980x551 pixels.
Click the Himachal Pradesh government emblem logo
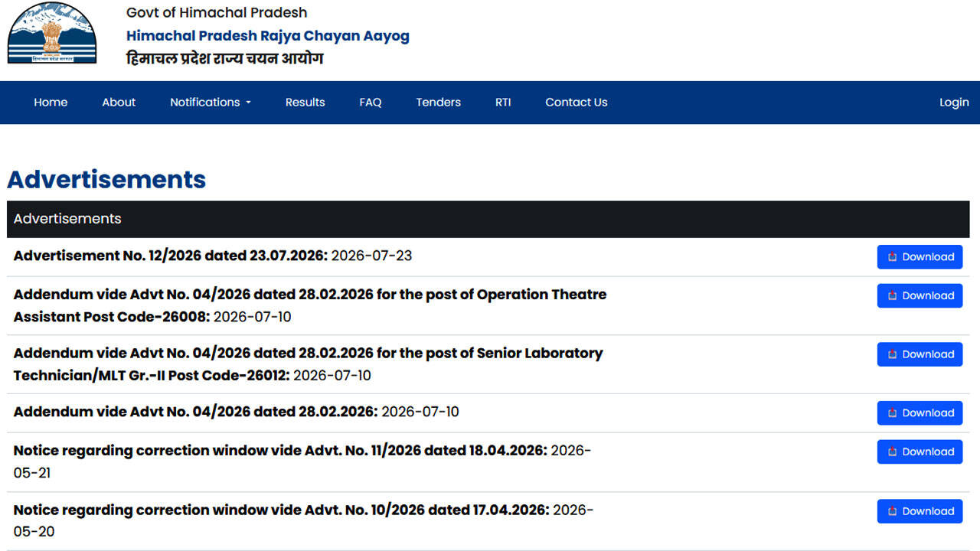pos(52,33)
